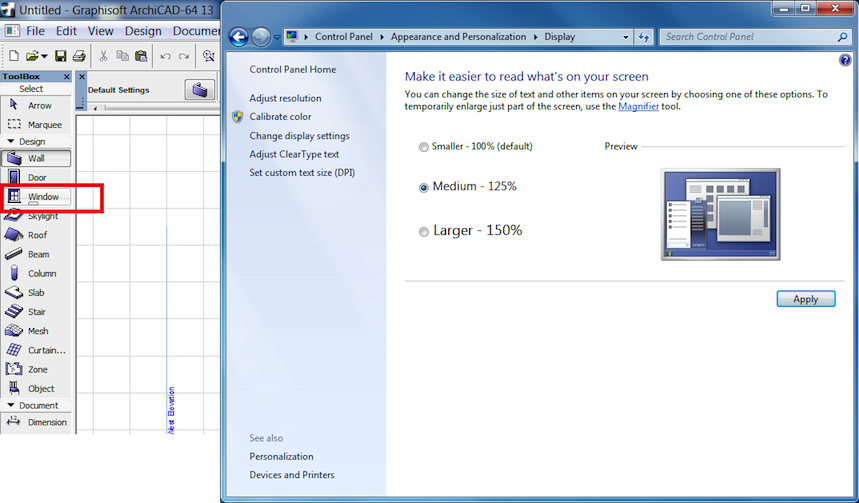
Task: Select the Beam tool
Action: [36, 254]
